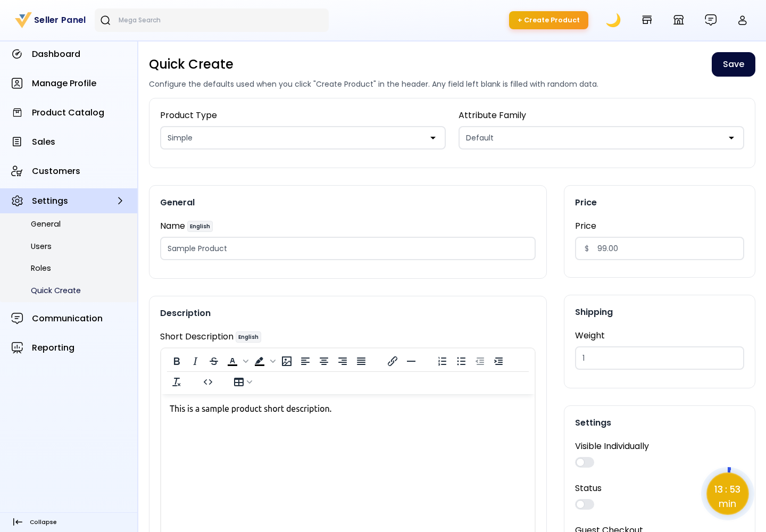Open Sales in sidebar
This screenshot has height=532, width=766.
[x=69, y=142]
